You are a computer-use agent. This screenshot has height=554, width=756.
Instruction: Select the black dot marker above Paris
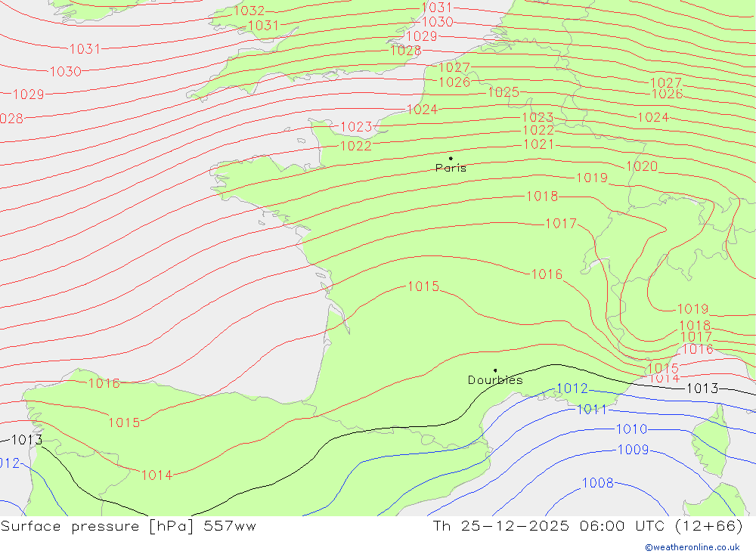point(451,158)
